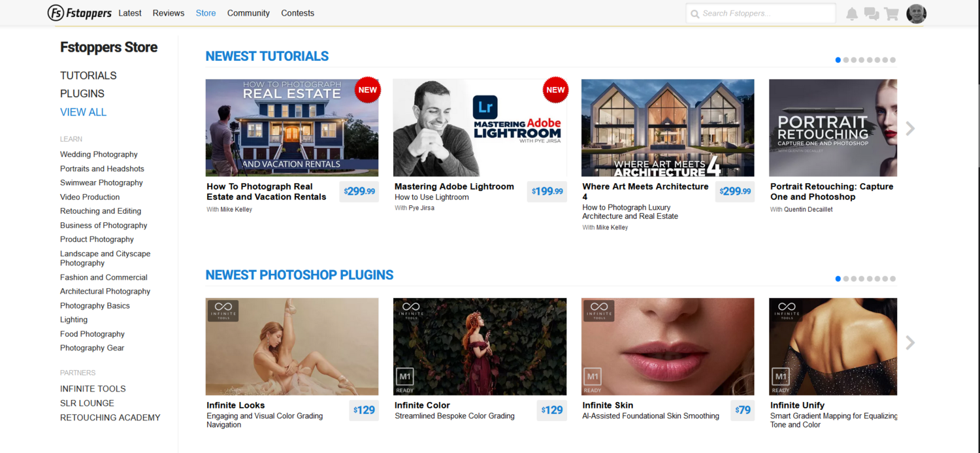
Task: Open INFINITE TOOLS partner link
Action: [x=93, y=389]
